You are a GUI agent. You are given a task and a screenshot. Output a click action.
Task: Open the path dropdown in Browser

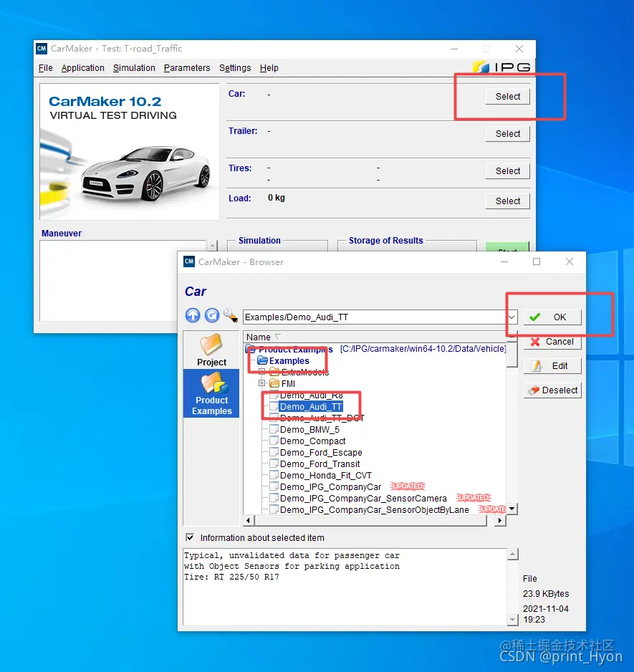click(511, 317)
